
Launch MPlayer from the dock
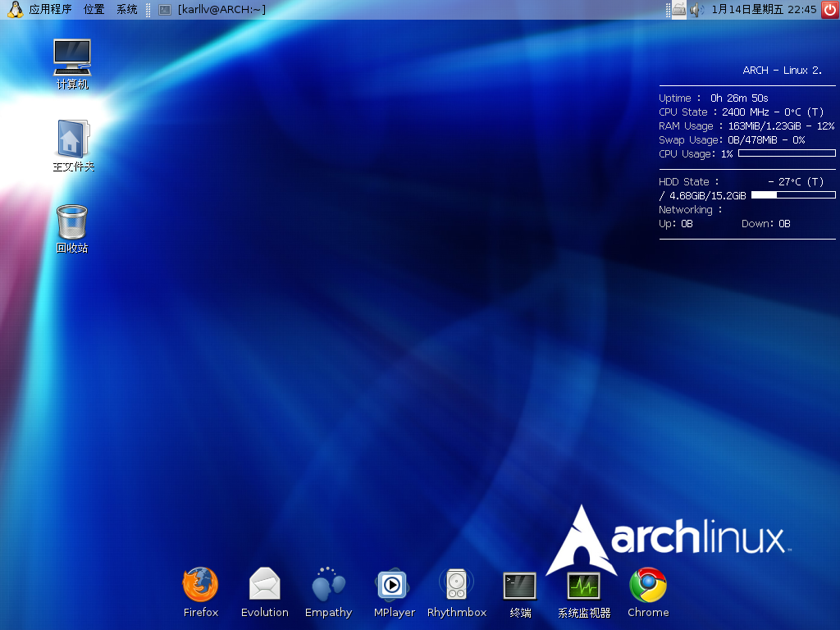pos(395,592)
